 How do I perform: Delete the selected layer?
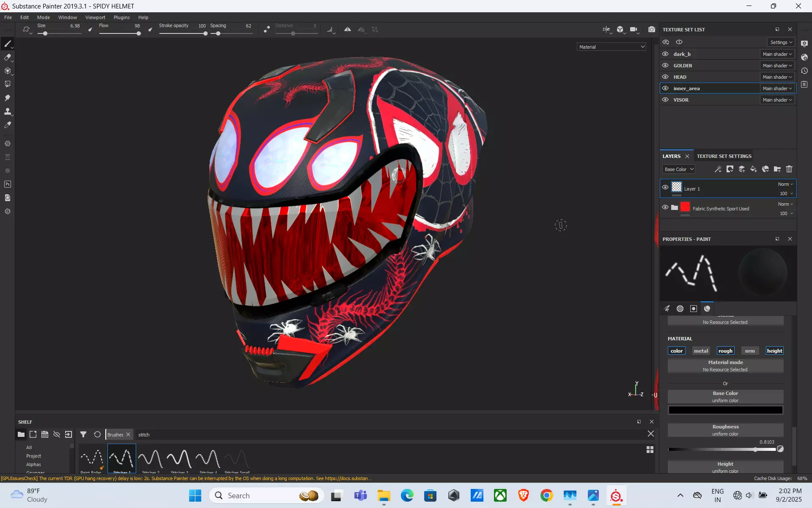tap(789, 169)
